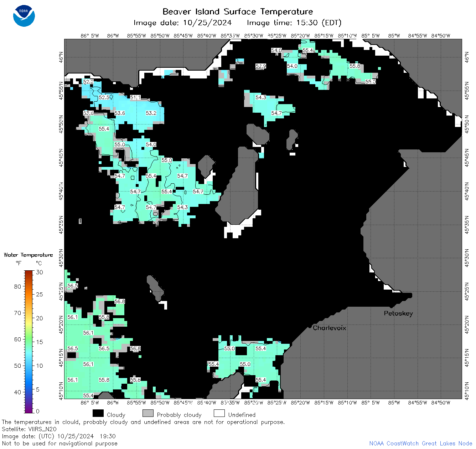The image size is (476, 449).
Task: Click the Charlevoix city marker dot
Action: pyautogui.click(x=310, y=326)
